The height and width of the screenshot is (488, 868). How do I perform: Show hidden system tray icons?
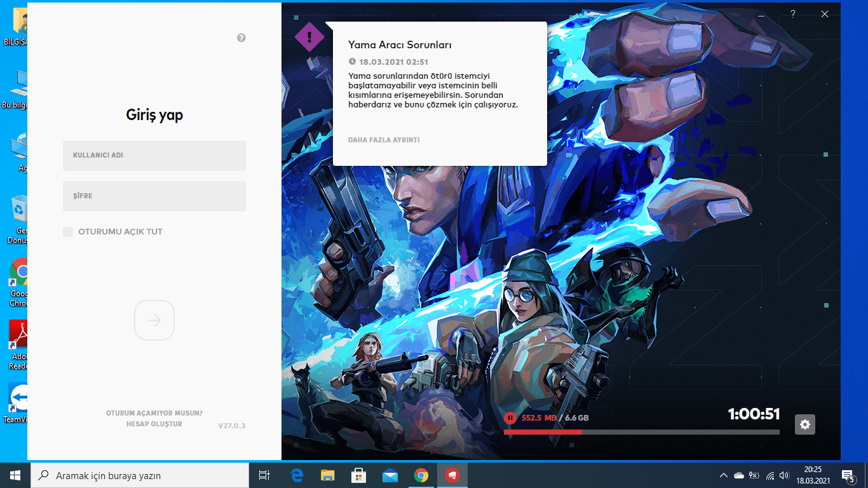click(723, 475)
